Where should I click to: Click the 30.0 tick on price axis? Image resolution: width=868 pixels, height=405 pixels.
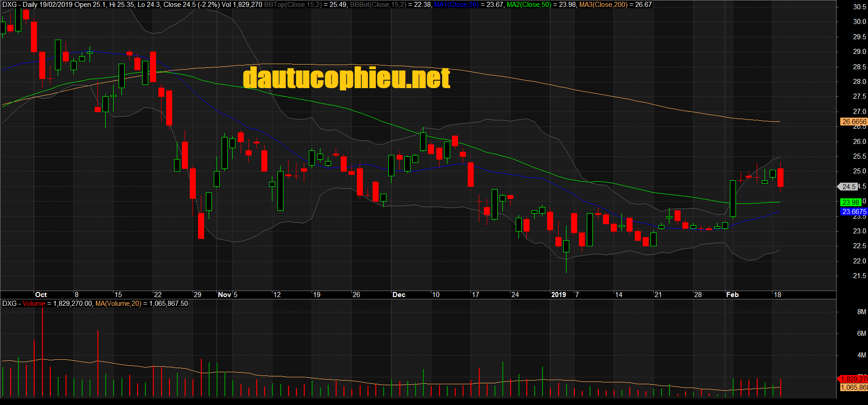[x=859, y=22]
